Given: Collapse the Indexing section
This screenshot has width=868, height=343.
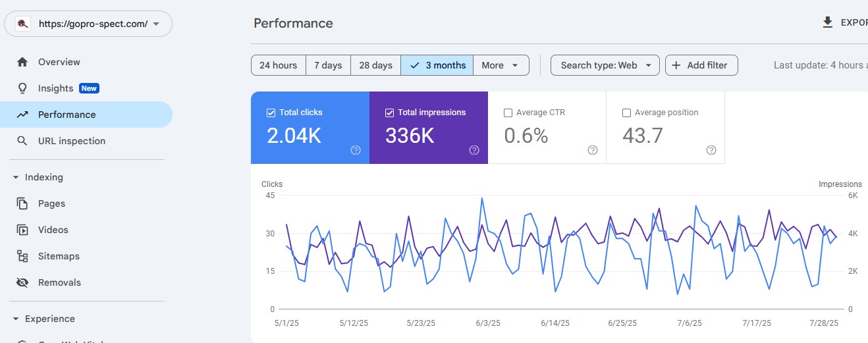Looking at the screenshot, I should (16, 177).
